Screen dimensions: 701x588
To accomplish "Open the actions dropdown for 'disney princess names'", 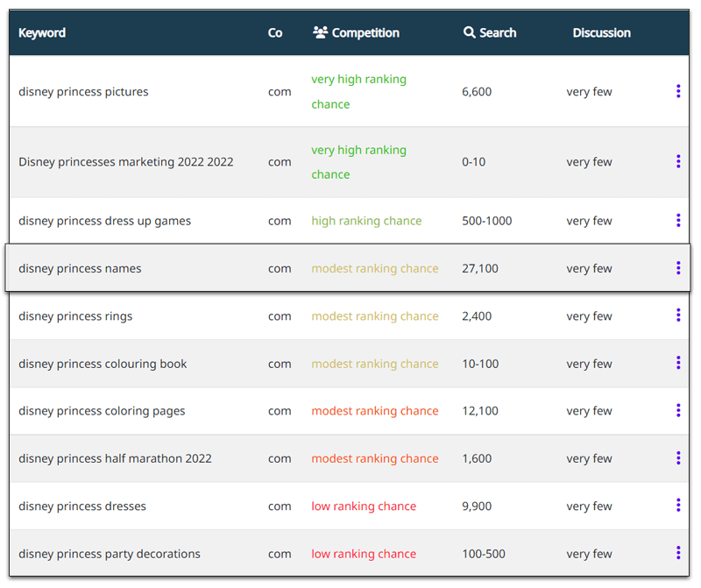I will pos(678,268).
